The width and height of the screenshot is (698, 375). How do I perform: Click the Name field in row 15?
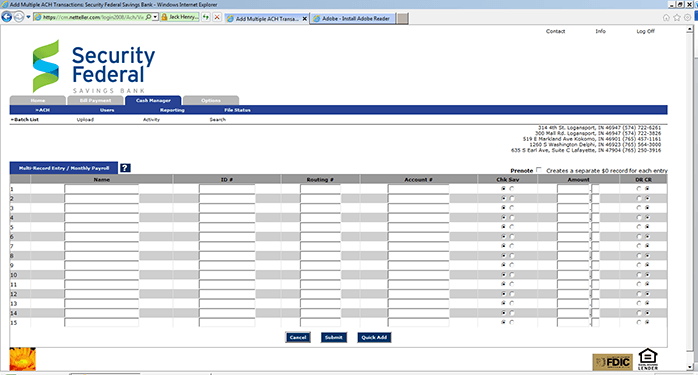coord(101,322)
